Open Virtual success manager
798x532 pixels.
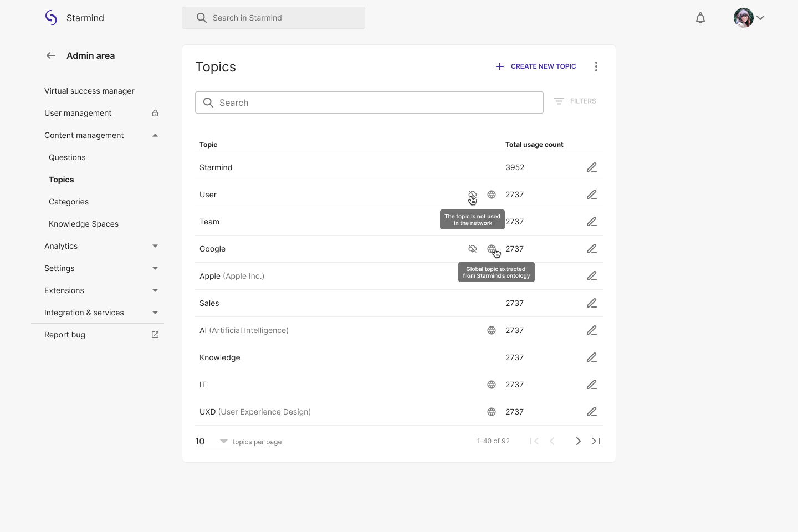click(x=89, y=91)
